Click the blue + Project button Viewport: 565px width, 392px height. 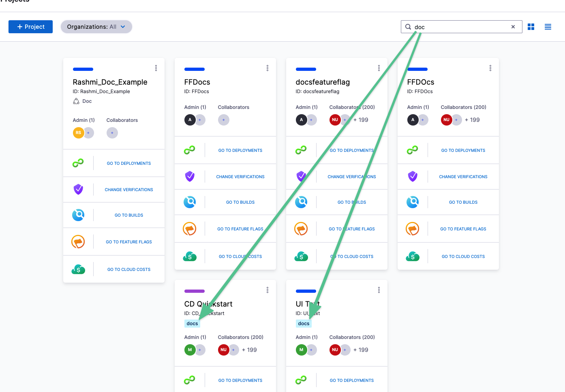tap(31, 27)
